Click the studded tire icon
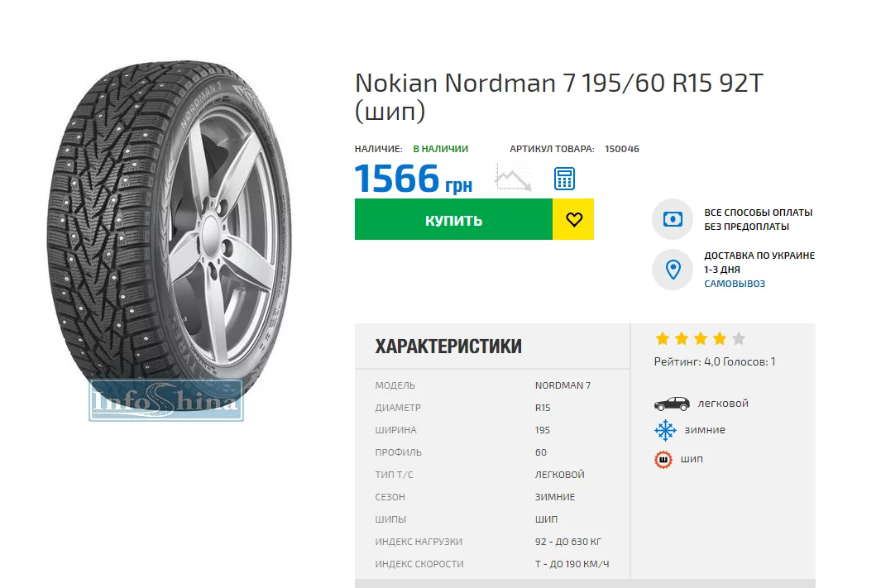 663,459
